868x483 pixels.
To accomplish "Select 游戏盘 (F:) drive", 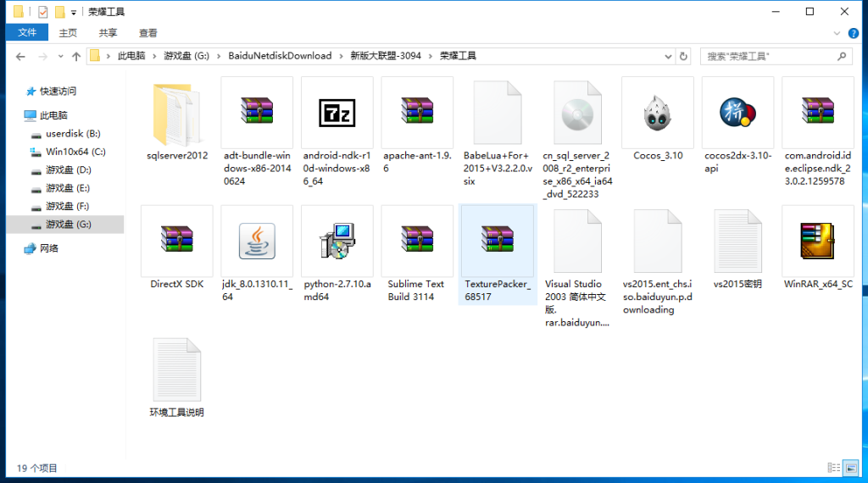I will coord(68,207).
